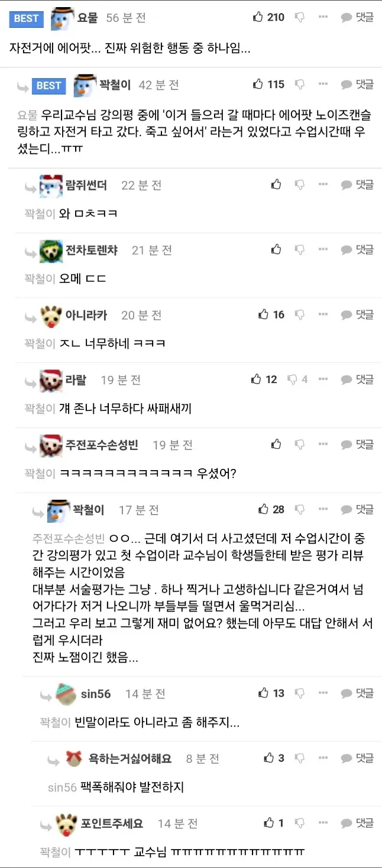382x868 pixels.
Task: Open more options on 람쥐썬더's comment
Action: [323, 185]
